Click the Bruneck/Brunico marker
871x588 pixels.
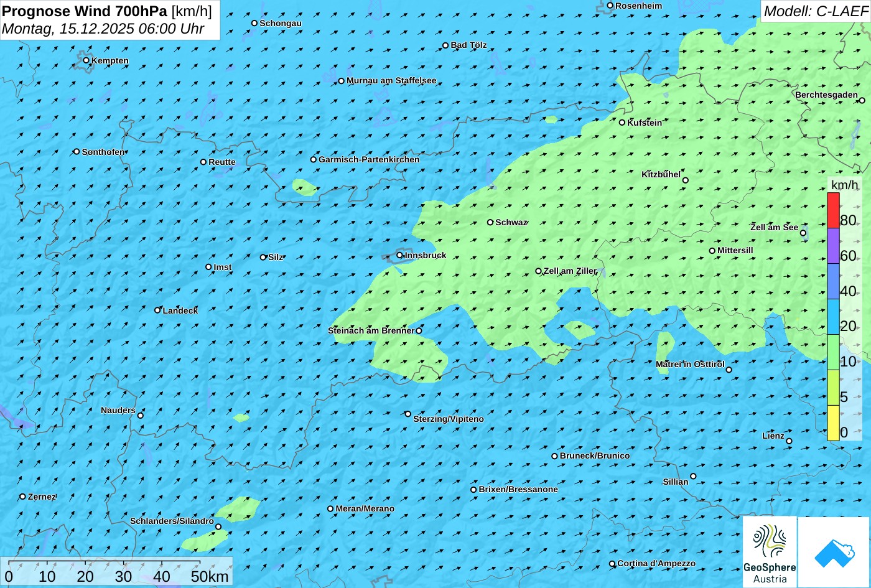[x=555, y=456]
